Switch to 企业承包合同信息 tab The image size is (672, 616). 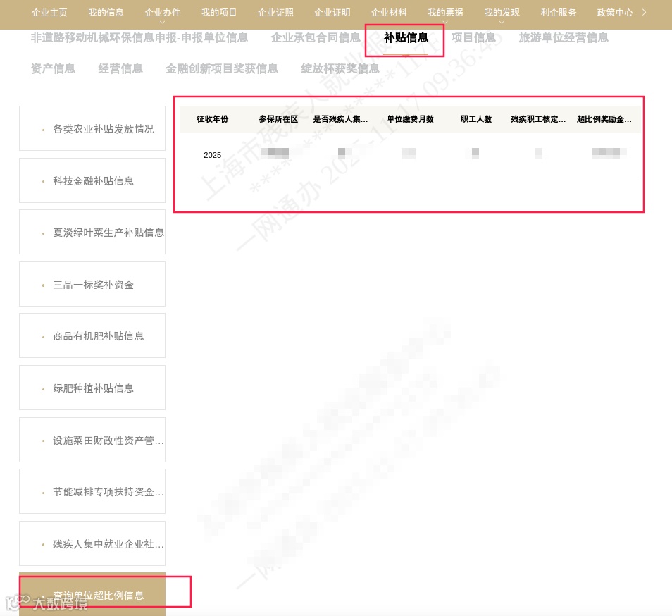[316, 38]
